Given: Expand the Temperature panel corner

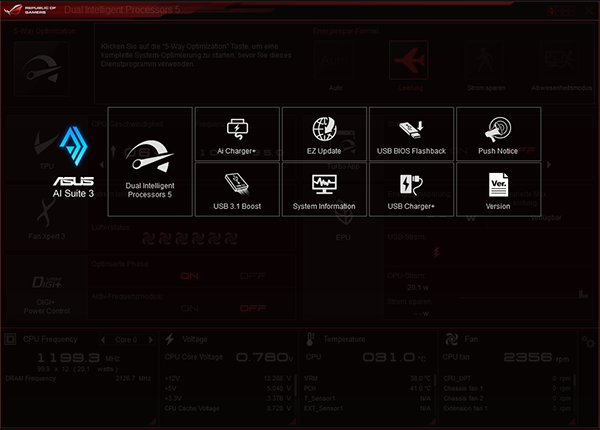Looking at the screenshot, I should coord(432,421).
